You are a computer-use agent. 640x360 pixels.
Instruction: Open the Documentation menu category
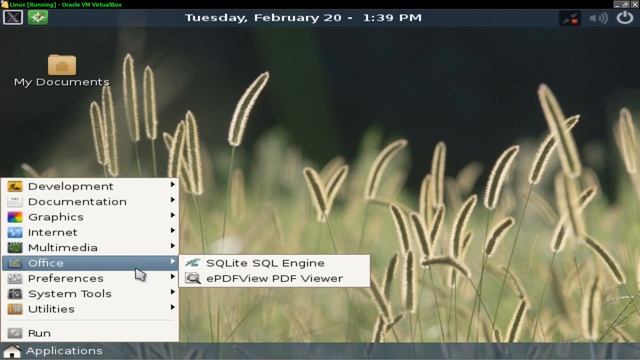click(x=90, y=202)
